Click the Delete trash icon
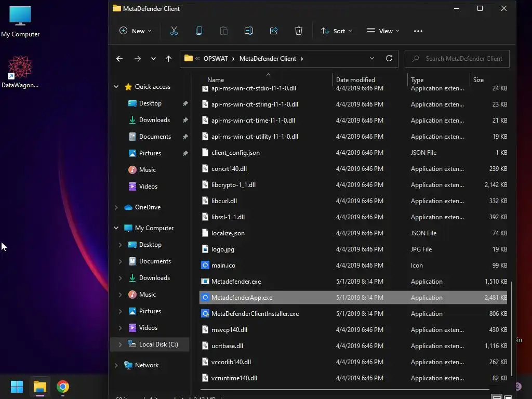532x399 pixels. [299, 31]
